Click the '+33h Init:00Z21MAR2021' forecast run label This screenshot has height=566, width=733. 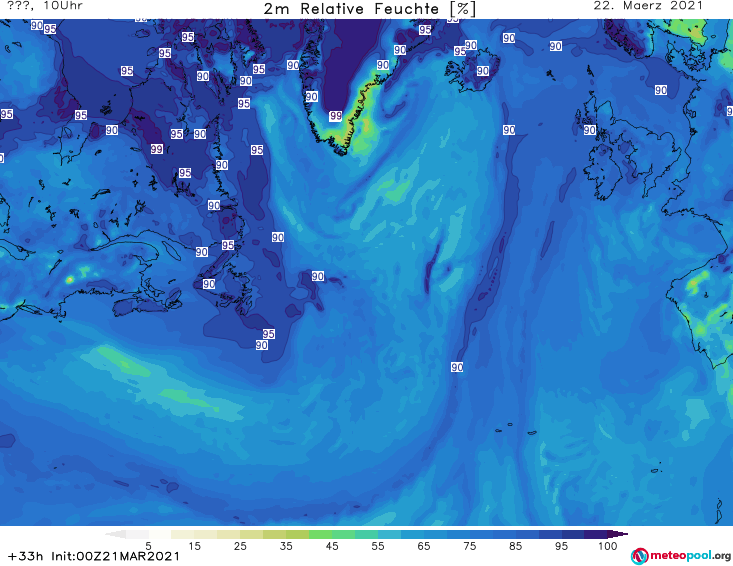(93, 556)
